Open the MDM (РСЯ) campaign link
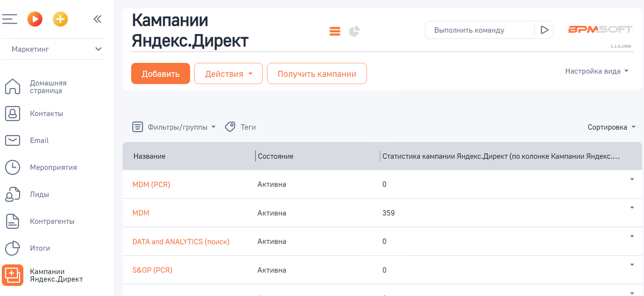The height and width of the screenshot is (296, 644). [151, 185]
